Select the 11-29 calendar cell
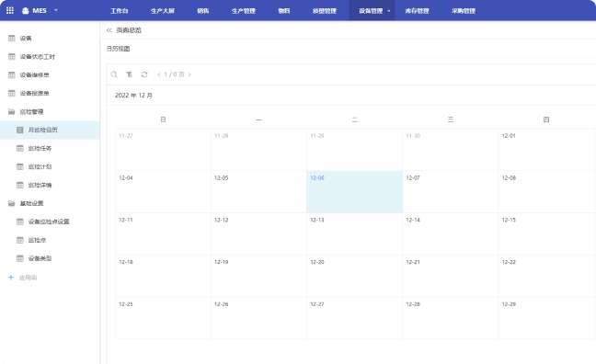 point(355,149)
